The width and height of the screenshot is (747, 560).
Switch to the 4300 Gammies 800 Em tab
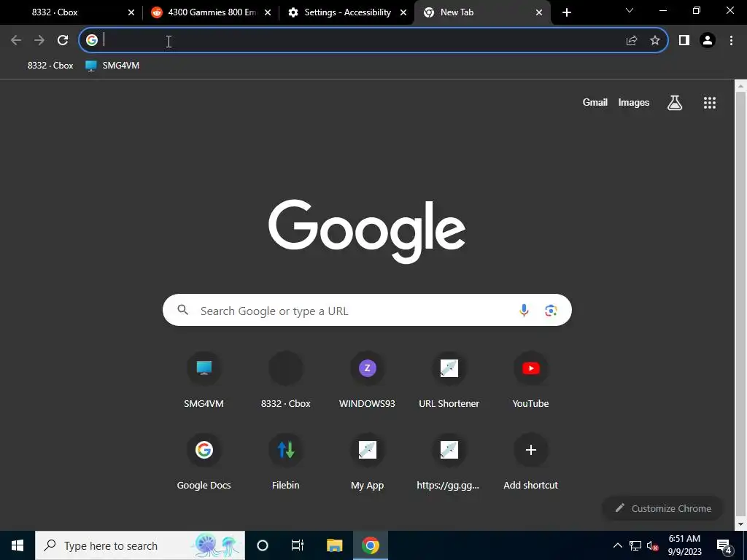[212, 12]
